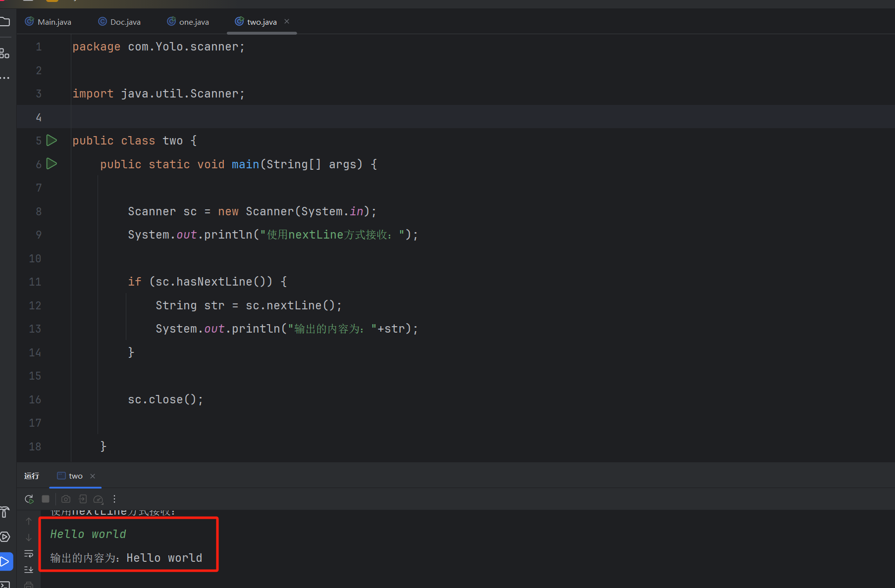This screenshot has height=588, width=895.
Task: Toggle scroll to end of console
Action: tap(29, 570)
